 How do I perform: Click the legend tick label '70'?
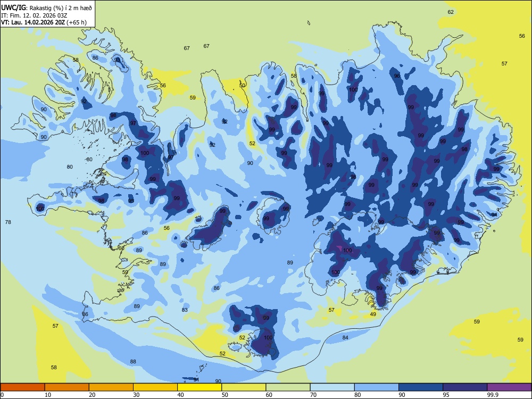point(313,395)
